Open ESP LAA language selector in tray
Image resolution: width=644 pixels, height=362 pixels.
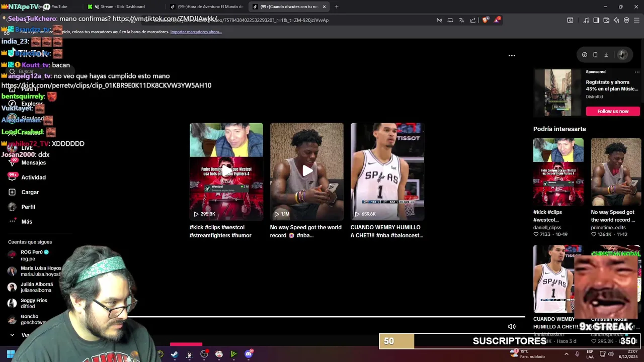click(x=590, y=354)
